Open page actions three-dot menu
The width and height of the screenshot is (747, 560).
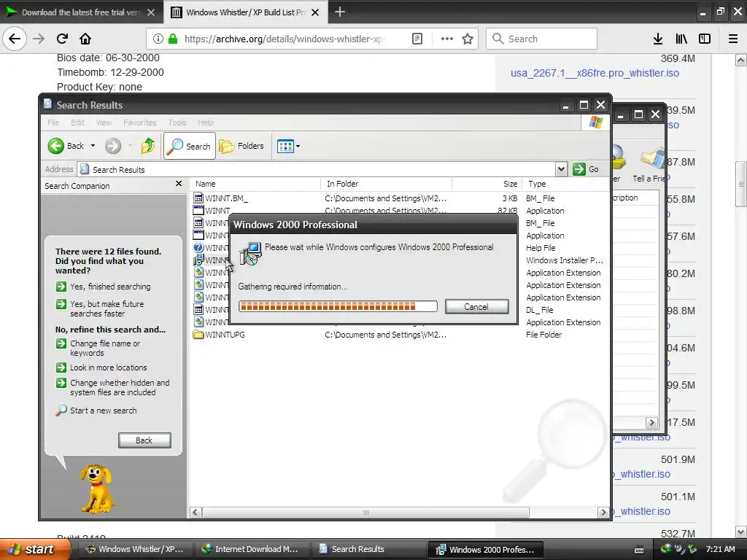click(447, 39)
